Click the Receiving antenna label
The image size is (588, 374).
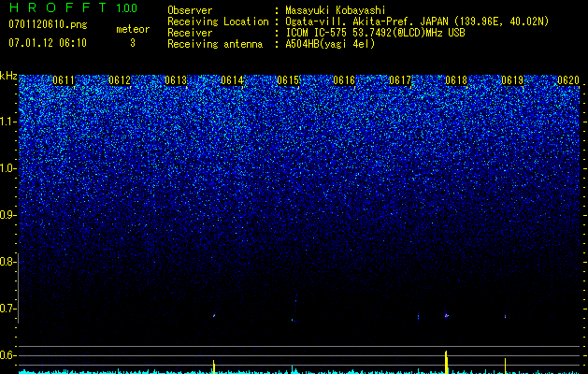pos(215,44)
